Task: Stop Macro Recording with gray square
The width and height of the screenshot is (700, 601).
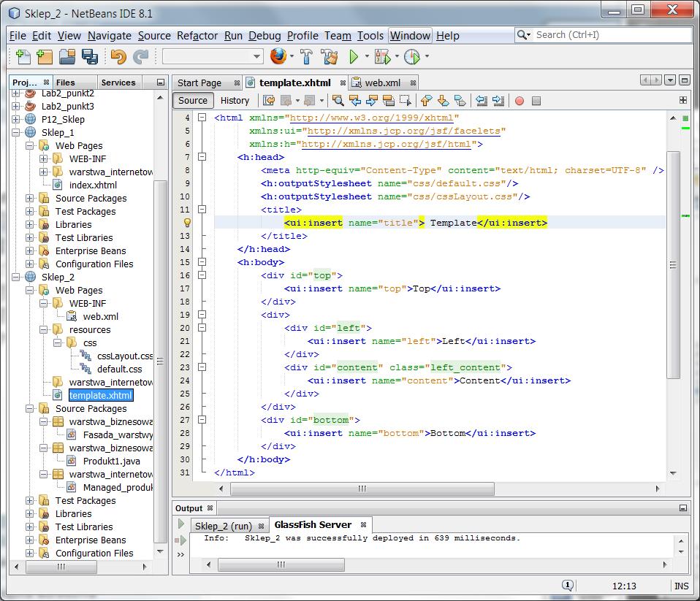Action: [536, 102]
